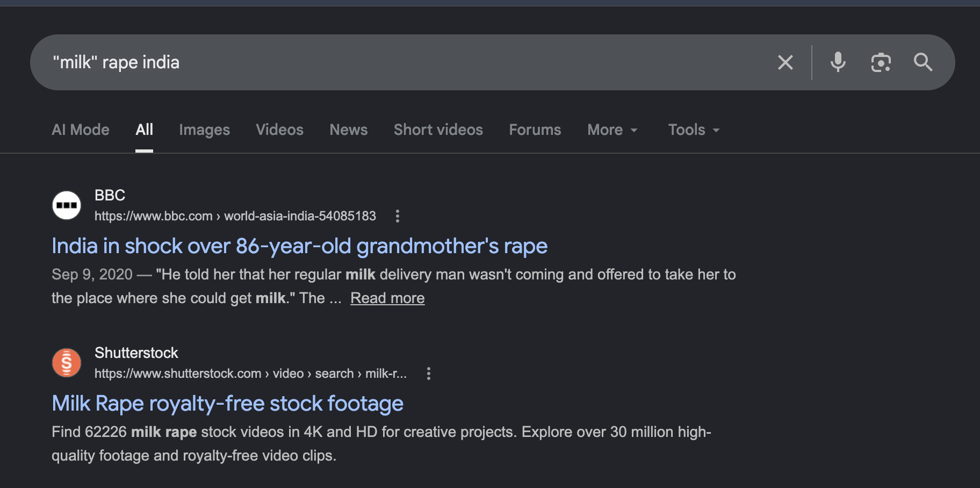This screenshot has width=980, height=488.
Task: Click the Shutterstock site name label
Action: (x=136, y=353)
